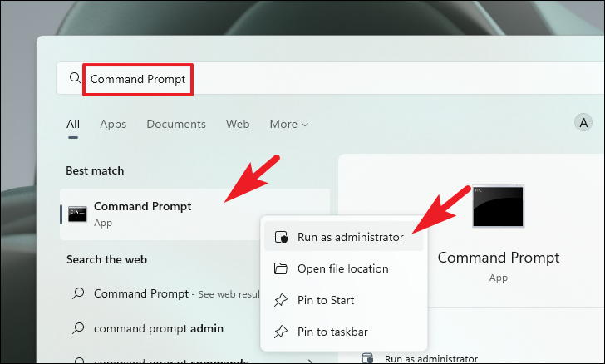605x364 pixels.
Task: Select the All results tab
Action: tap(73, 125)
